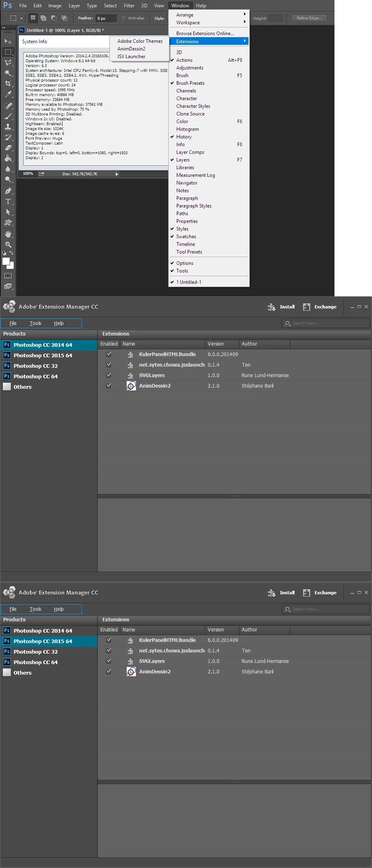Open the Window menu in Photoshop menu bar

pyautogui.click(x=180, y=6)
